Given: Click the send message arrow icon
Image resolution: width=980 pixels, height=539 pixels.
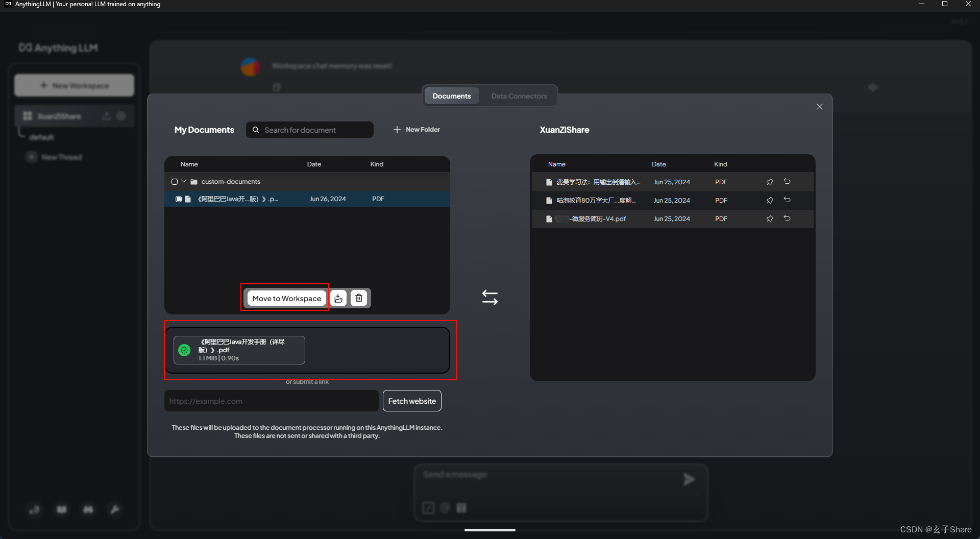Looking at the screenshot, I should coord(689,479).
